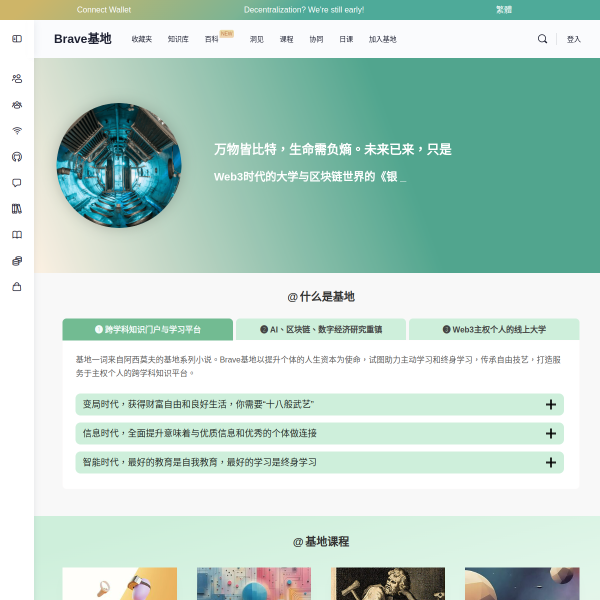This screenshot has height=600, width=600.
Task: Open the 课程 menu item
Action: coord(286,39)
